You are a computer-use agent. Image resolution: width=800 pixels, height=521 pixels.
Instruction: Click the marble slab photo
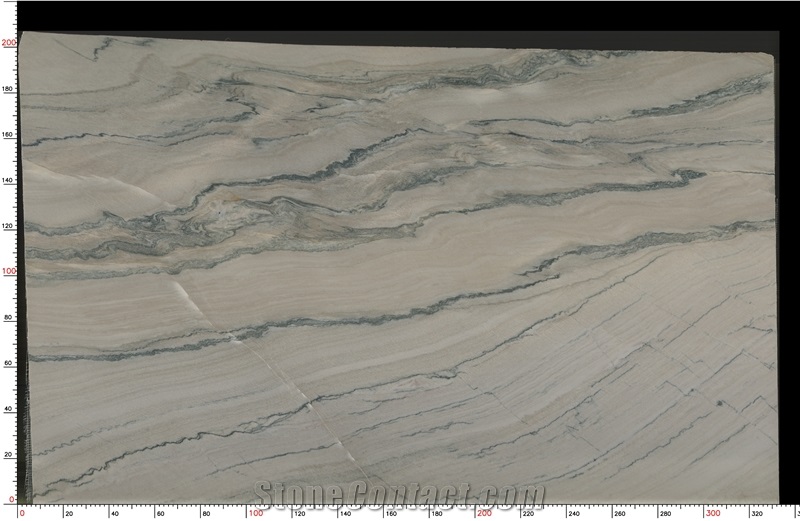[398, 268]
